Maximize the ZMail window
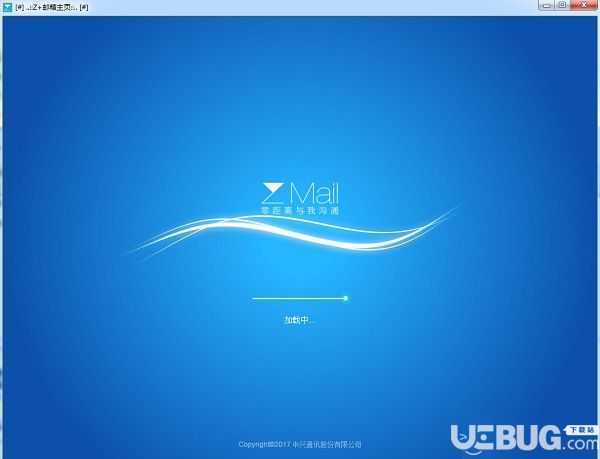Viewport: 600px width, 459px height. coord(562,5)
